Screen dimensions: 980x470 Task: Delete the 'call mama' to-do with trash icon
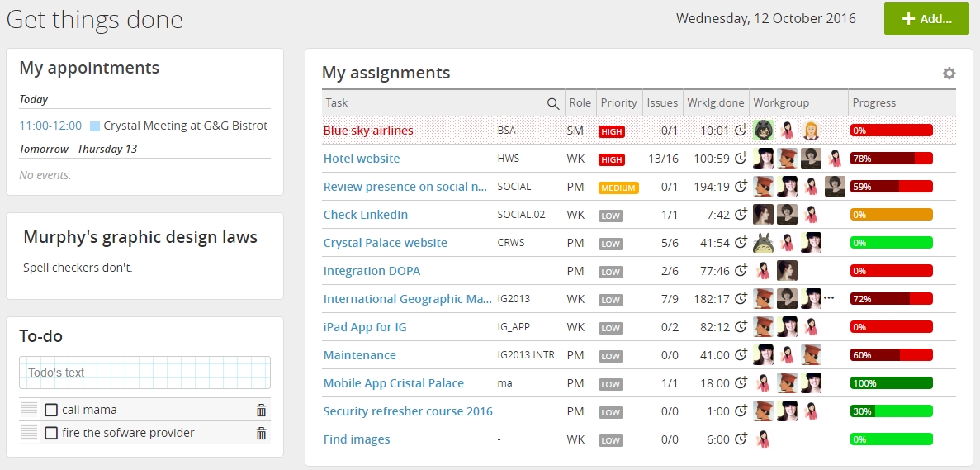(x=261, y=411)
